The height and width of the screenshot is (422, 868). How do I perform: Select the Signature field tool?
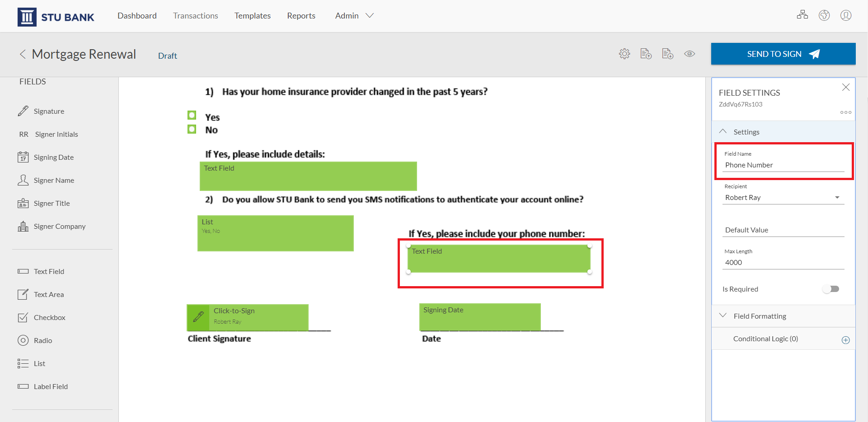click(42, 111)
